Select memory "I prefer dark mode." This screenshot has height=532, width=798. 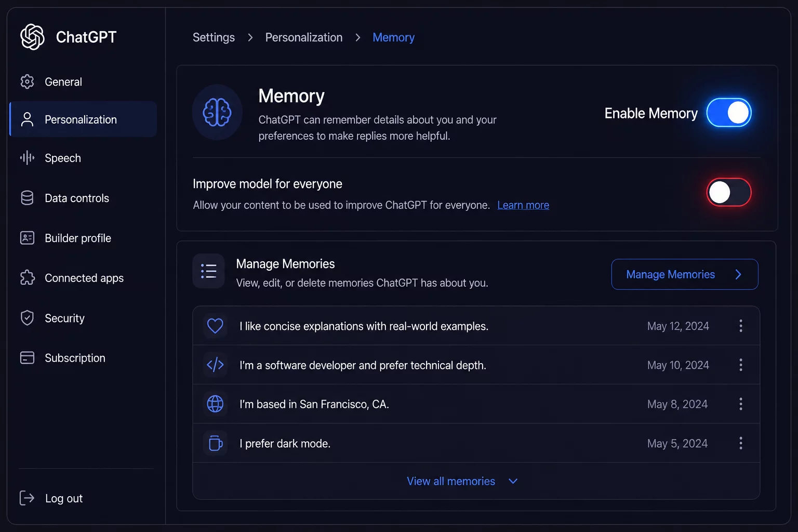click(x=476, y=443)
